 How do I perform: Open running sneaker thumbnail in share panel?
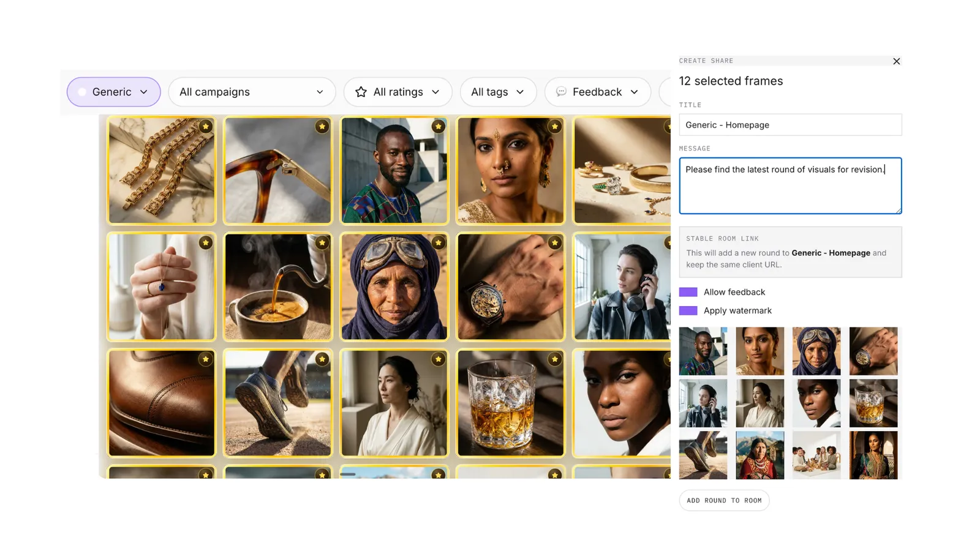click(703, 455)
